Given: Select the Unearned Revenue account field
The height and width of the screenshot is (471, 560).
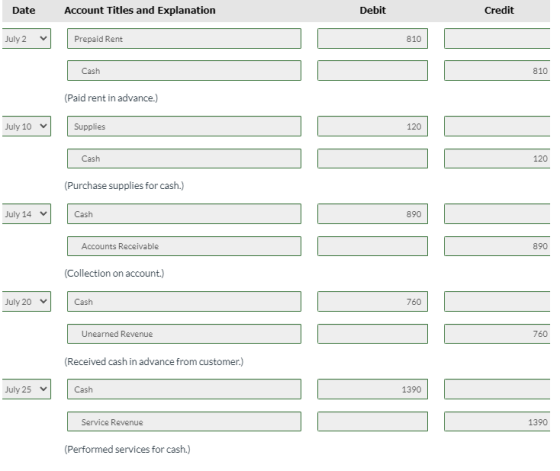Looking at the screenshot, I should pos(184,334).
